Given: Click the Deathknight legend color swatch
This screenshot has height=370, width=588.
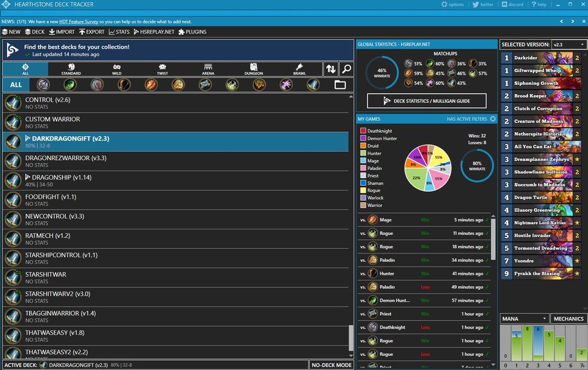Looking at the screenshot, I should (x=363, y=131).
